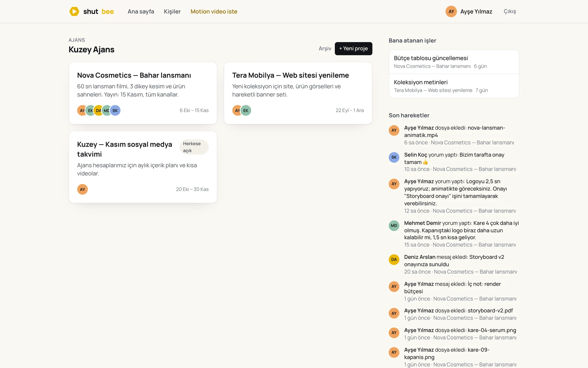Image resolution: width=588 pixels, height=368 pixels.
Task: Click AY avatar on Tera Mobilya card
Action: [x=237, y=110]
